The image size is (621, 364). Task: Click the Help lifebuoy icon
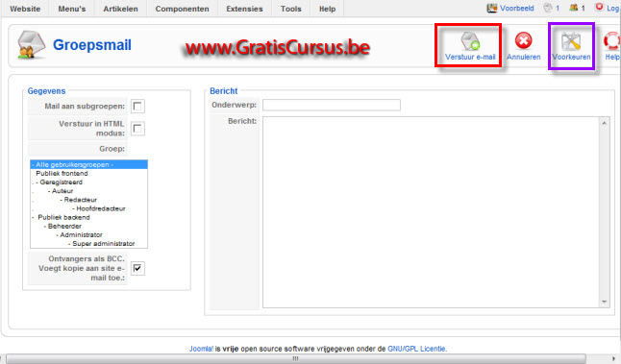612,40
